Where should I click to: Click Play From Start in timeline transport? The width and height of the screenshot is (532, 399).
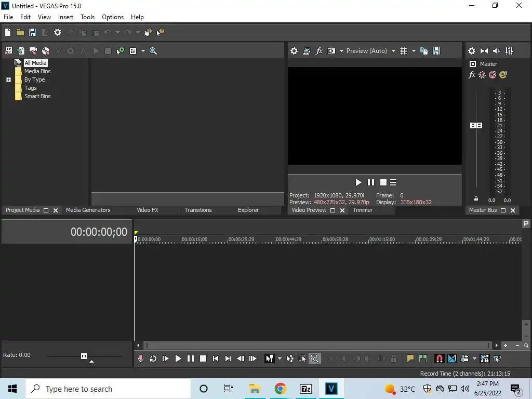coord(166,358)
